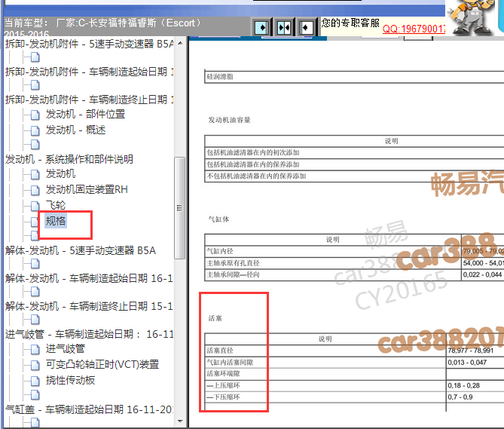Click the —下压缩环 cell

click(325, 397)
